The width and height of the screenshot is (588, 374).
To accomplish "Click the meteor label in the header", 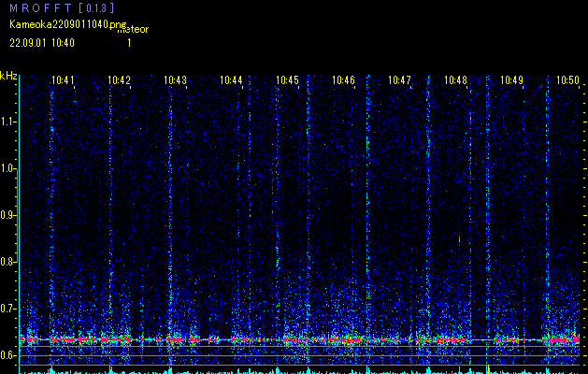I will coord(133,29).
